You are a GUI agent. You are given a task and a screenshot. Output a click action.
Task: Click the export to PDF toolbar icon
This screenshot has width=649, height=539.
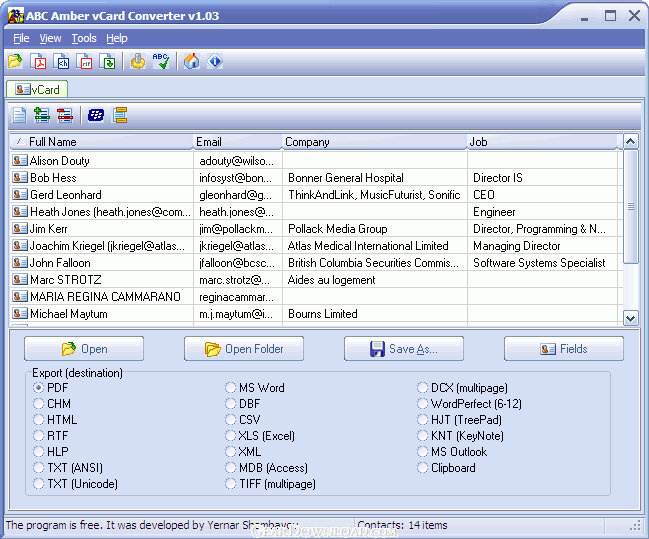[38, 61]
